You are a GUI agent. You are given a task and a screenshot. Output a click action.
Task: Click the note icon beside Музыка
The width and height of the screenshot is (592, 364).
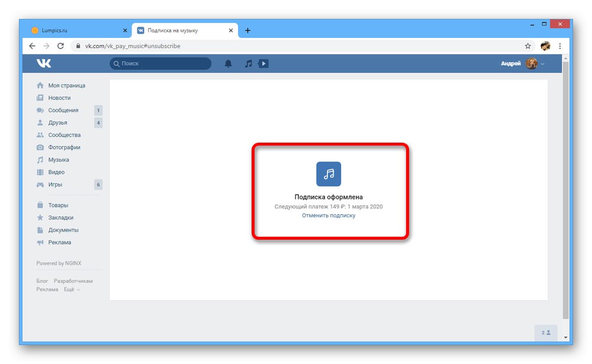tap(40, 160)
